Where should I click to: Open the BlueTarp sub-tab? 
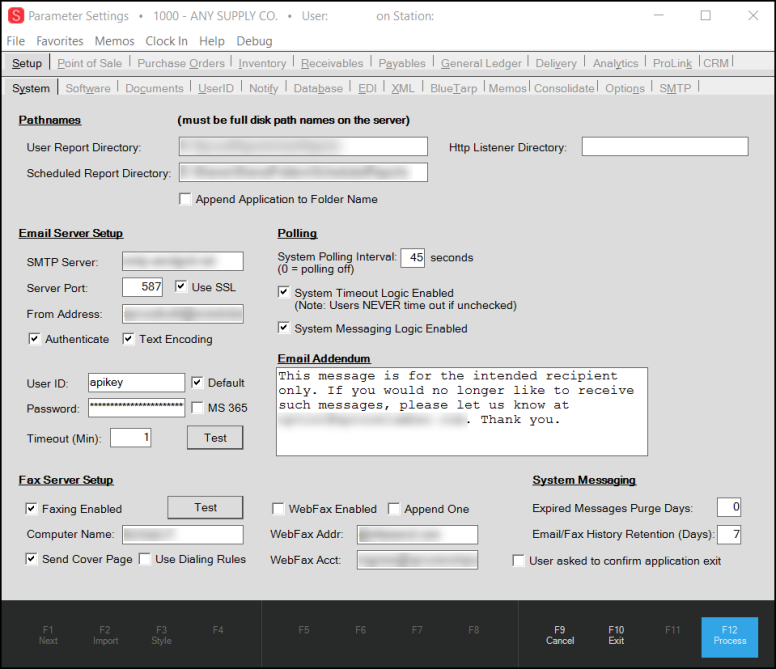coord(453,88)
